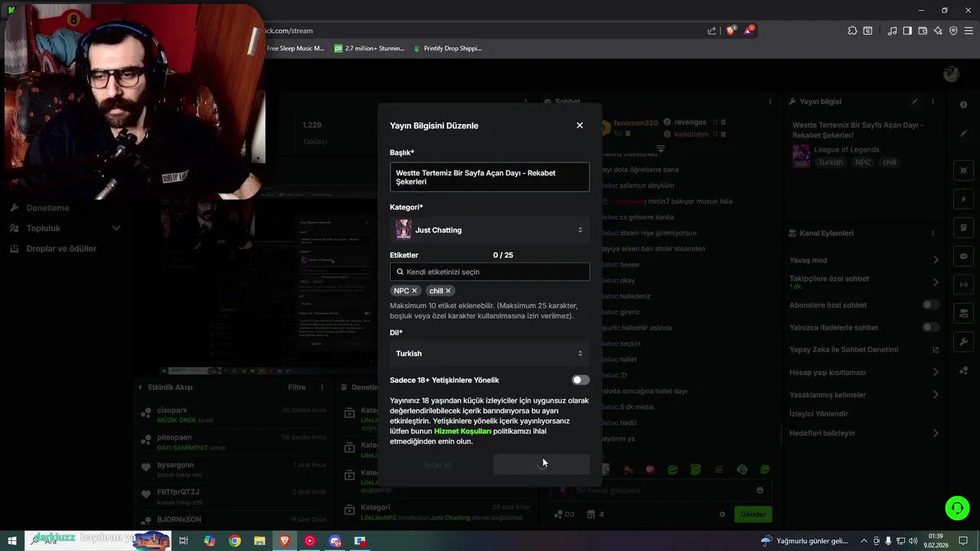Click the Etiketler tag search field

[489, 272]
